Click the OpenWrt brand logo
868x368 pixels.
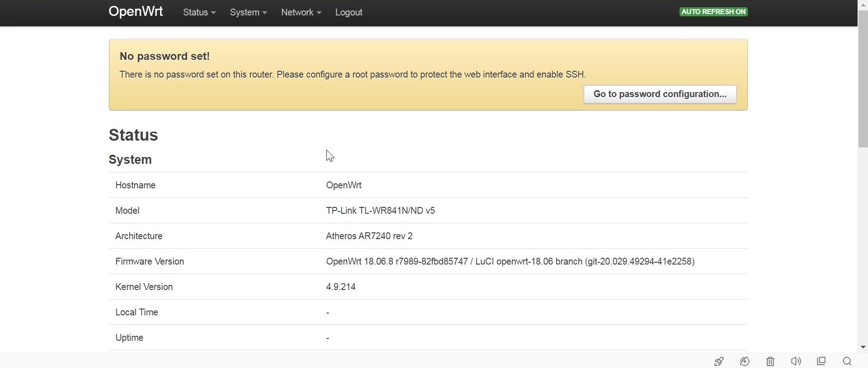click(x=136, y=12)
